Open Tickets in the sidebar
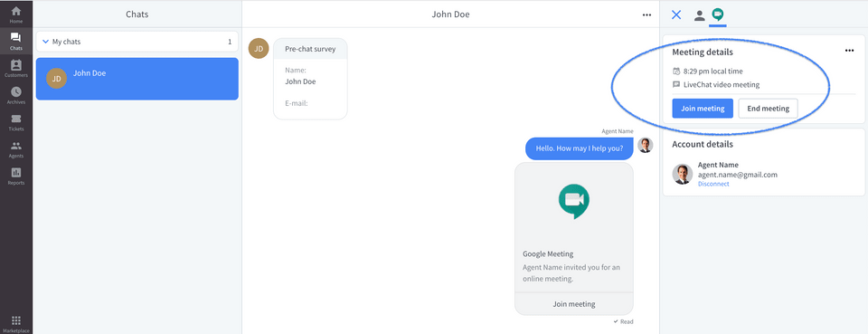The image size is (868, 334). coord(16,122)
